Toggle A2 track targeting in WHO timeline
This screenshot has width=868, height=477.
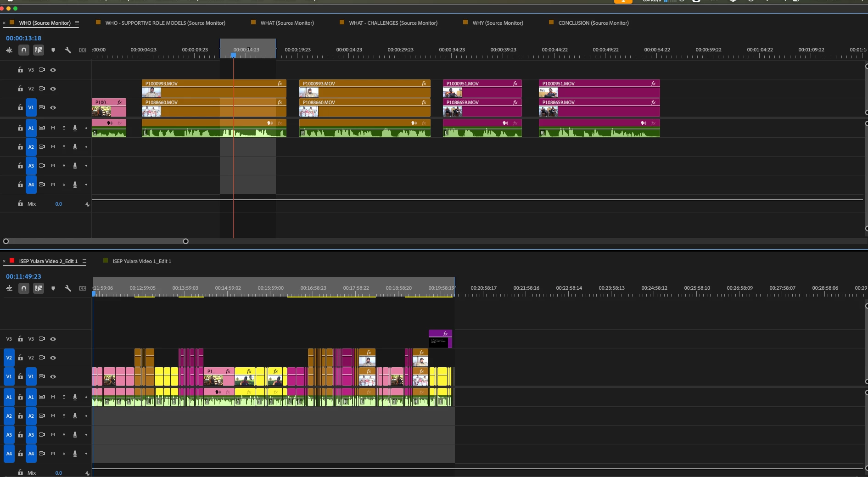(31, 147)
